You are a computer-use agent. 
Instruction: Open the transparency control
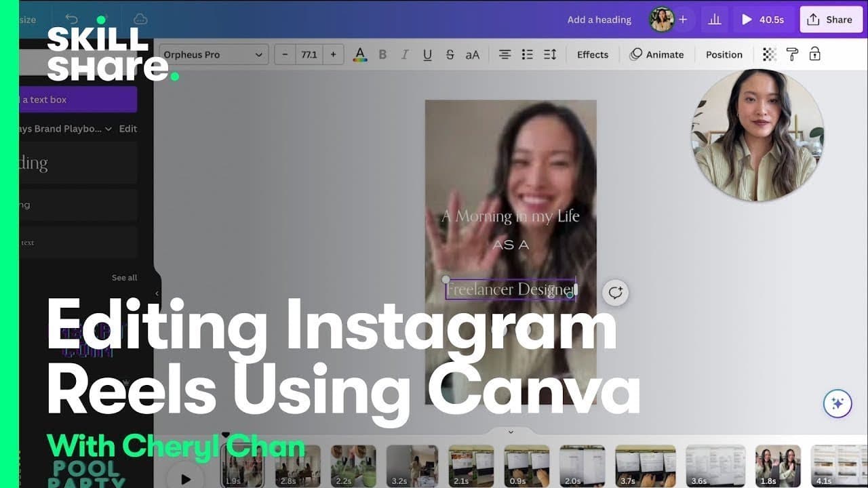pos(770,55)
